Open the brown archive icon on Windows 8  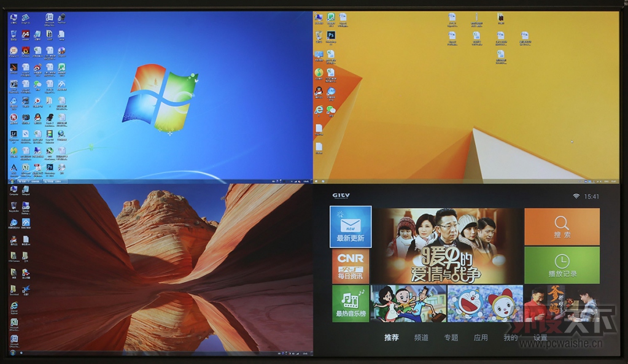[x=501, y=17]
